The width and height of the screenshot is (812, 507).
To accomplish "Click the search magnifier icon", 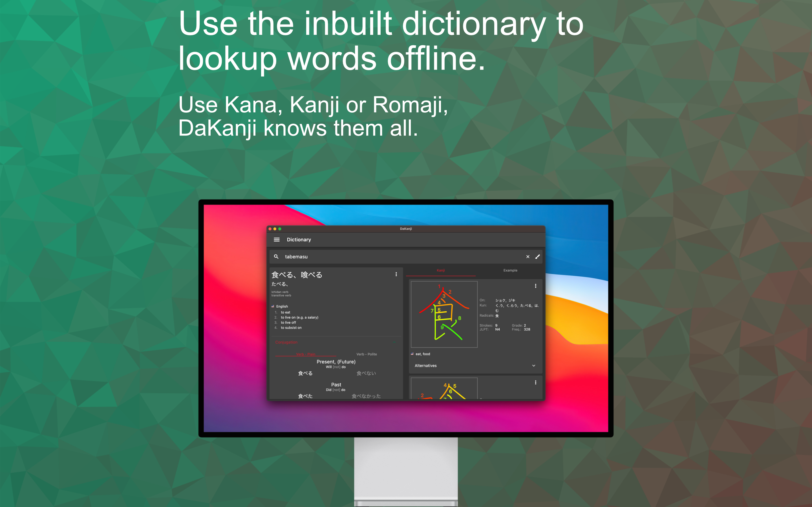I will coord(276,257).
